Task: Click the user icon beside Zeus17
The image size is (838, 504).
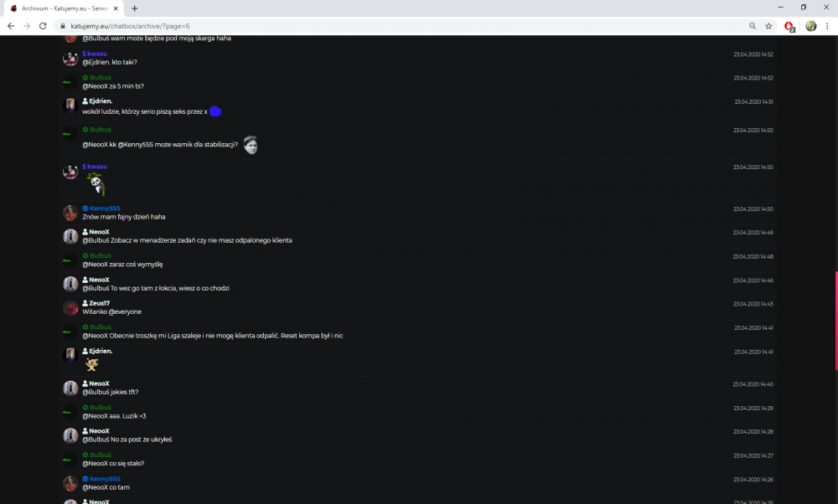Action: click(x=85, y=303)
